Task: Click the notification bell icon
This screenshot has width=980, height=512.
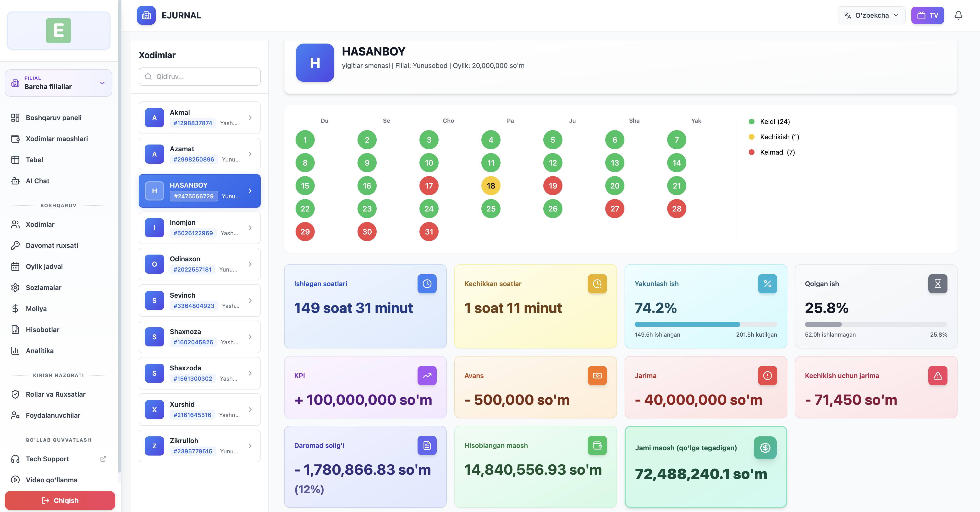Action: (958, 15)
